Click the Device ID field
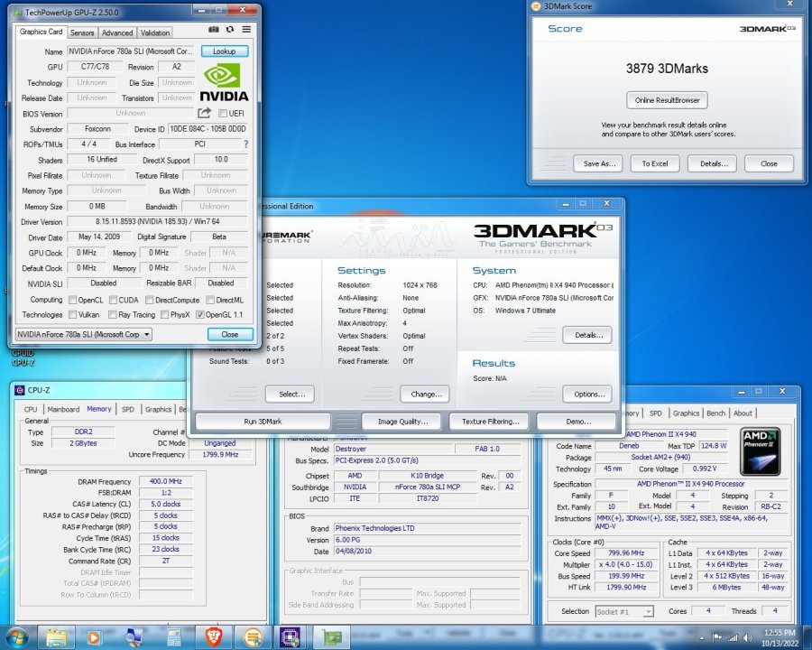Image resolution: width=812 pixels, height=650 pixels. click(x=209, y=129)
